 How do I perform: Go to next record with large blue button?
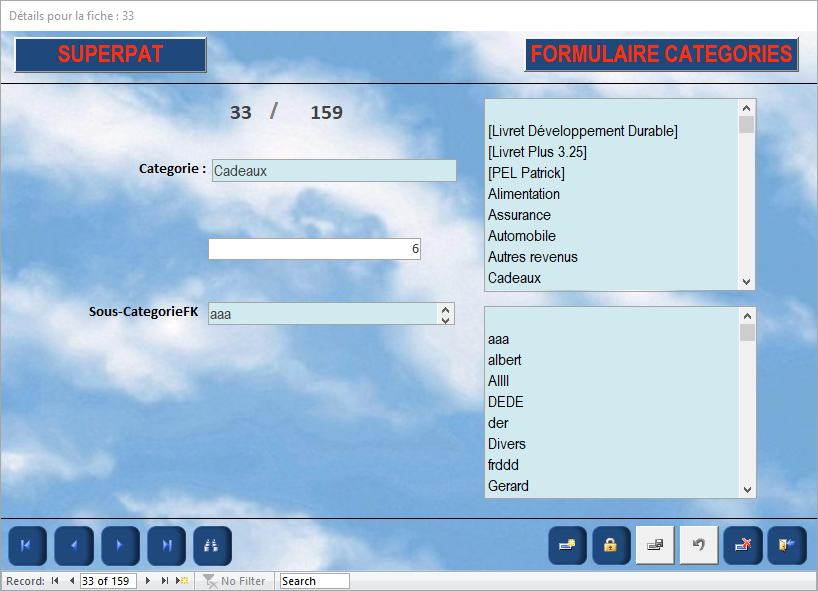pos(121,546)
